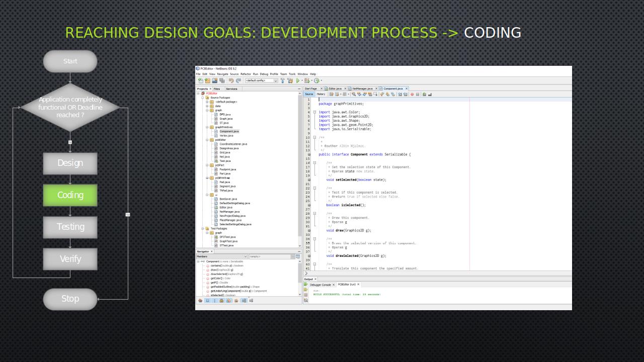
Task: Click the Clean and Build icon
Action: coord(290,80)
